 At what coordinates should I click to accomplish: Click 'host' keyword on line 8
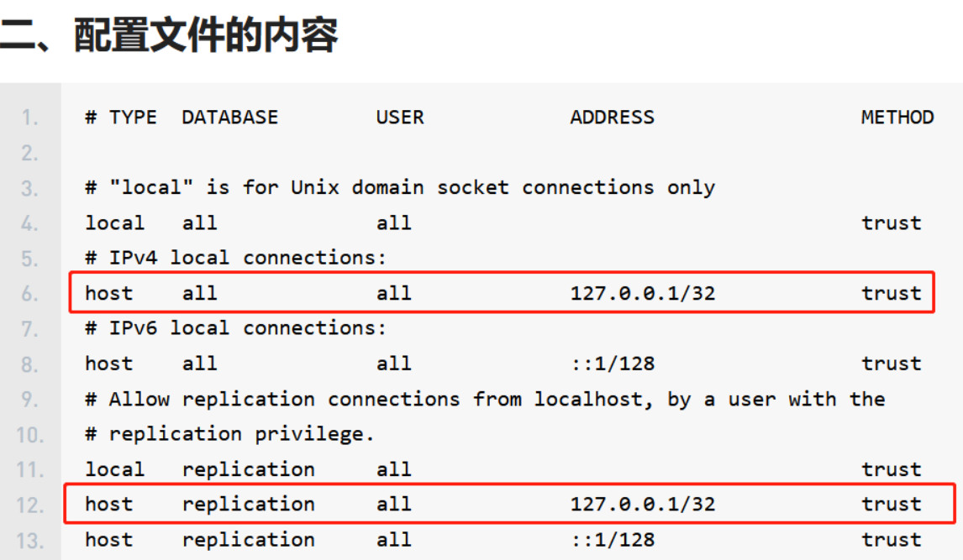[108, 364]
